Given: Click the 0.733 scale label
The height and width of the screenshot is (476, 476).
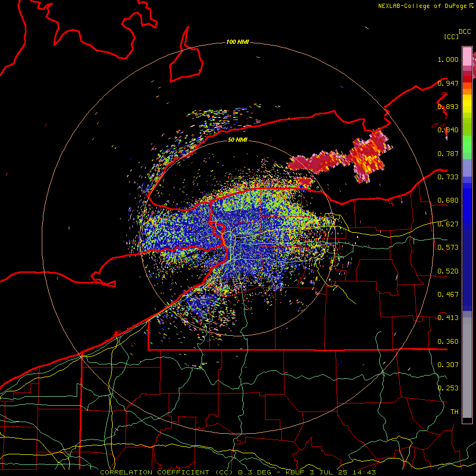Looking at the screenshot, I should coord(448,177).
